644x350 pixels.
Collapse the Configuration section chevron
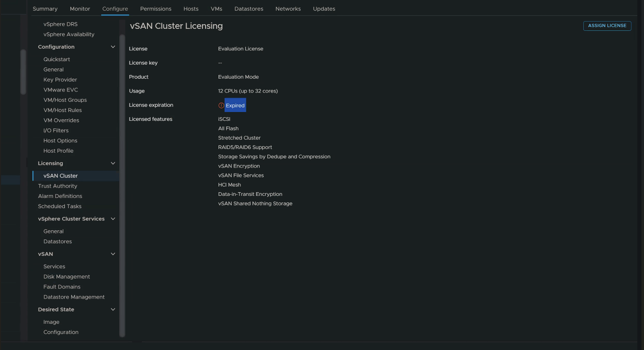point(113,47)
